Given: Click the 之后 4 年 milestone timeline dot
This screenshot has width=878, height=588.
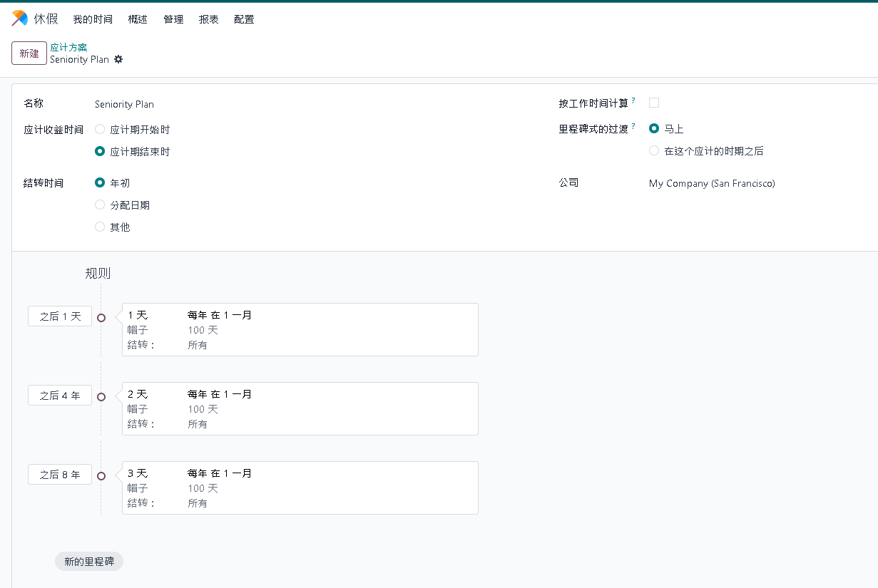Looking at the screenshot, I should 101,397.
